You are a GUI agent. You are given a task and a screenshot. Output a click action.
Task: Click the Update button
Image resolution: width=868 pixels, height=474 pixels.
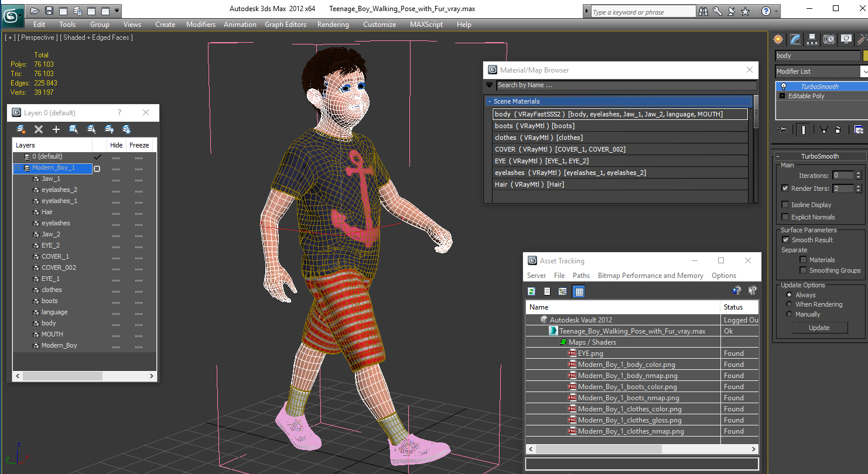coord(819,328)
